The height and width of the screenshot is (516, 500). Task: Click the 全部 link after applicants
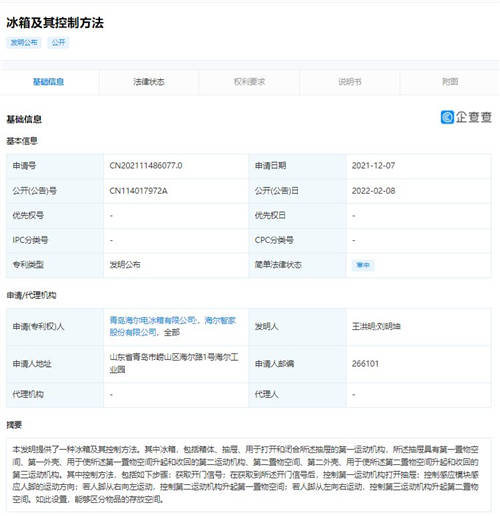[x=172, y=332]
